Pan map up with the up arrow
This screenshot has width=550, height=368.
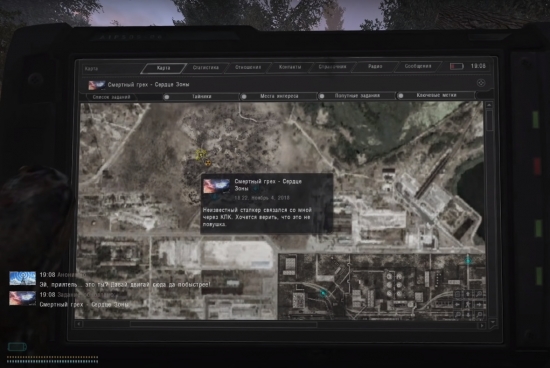tap(468, 294)
